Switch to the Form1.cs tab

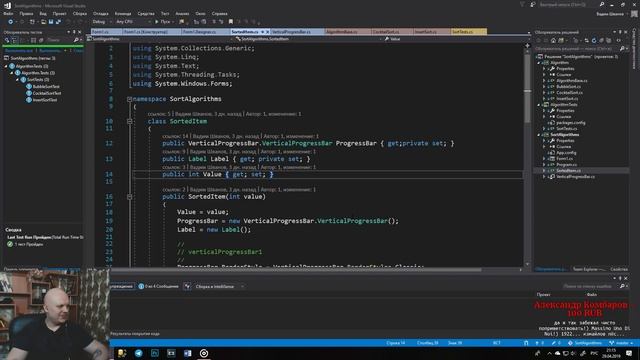(106, 31)
